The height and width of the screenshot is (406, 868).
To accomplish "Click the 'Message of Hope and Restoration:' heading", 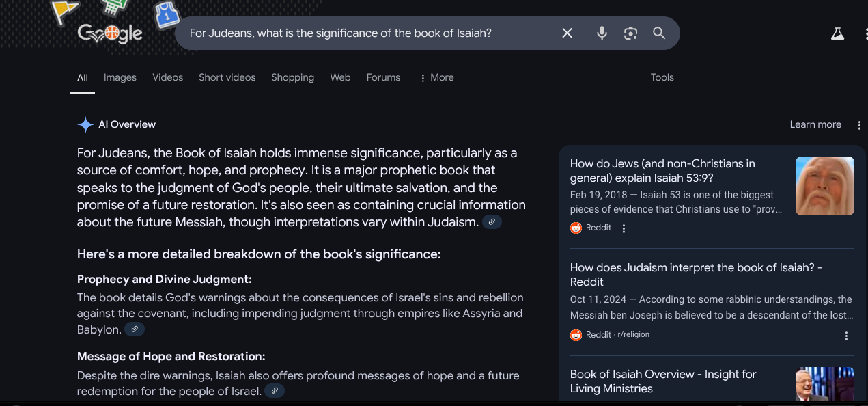I will point(171,356).
